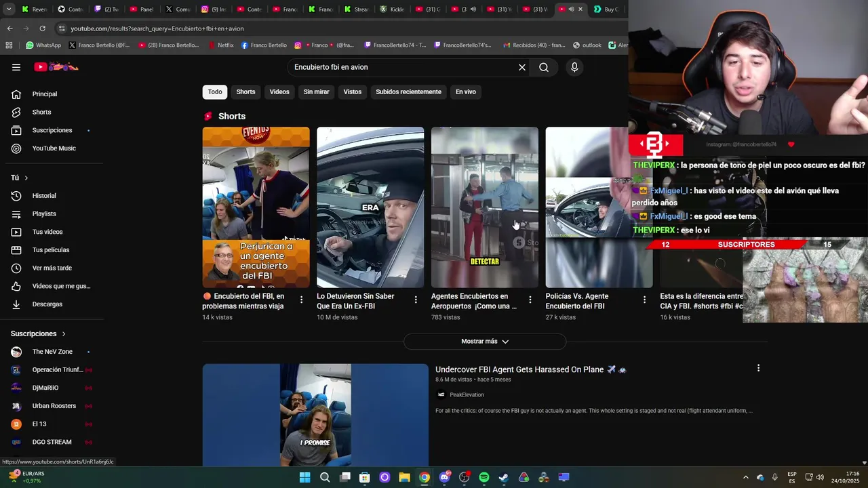
Task: Switch to the Panel browser tab
Action: tap(142, 9)
